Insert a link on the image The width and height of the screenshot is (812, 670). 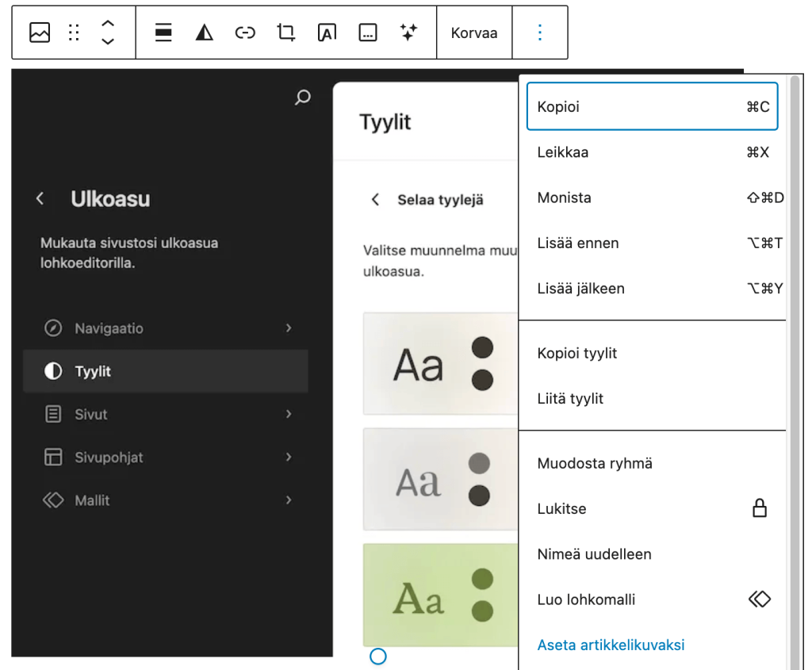tap(245, 33)
